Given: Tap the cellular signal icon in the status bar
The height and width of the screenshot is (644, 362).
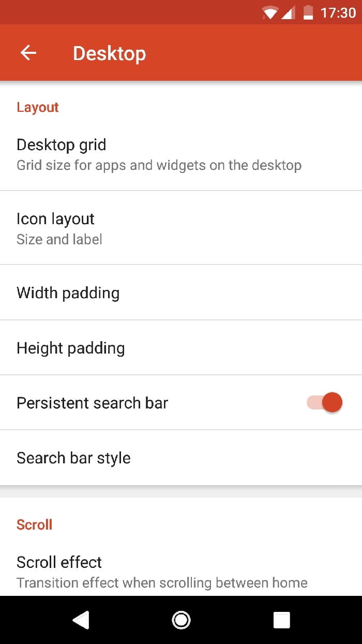Looking at the screenshot, I should tap(290, 13).
